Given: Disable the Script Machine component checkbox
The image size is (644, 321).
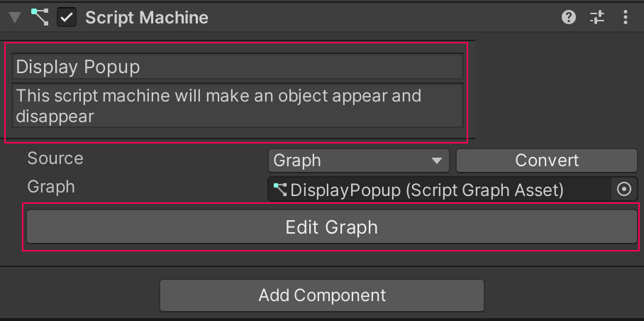Looking at the screenshot, I should 67,18.
